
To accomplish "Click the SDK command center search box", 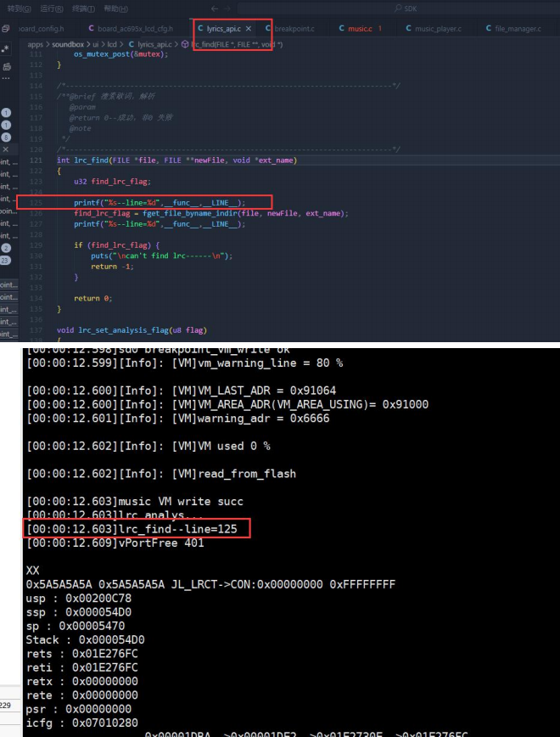I will point(399,9).
